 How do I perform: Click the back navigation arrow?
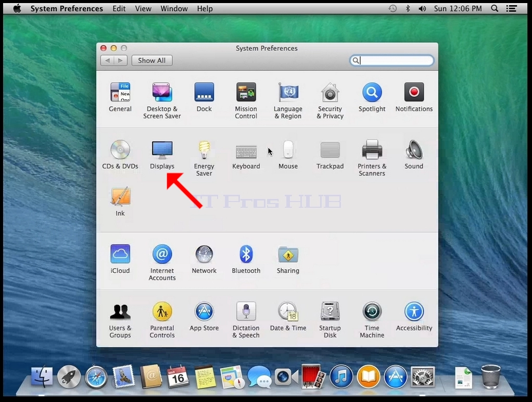coord(108,60)
